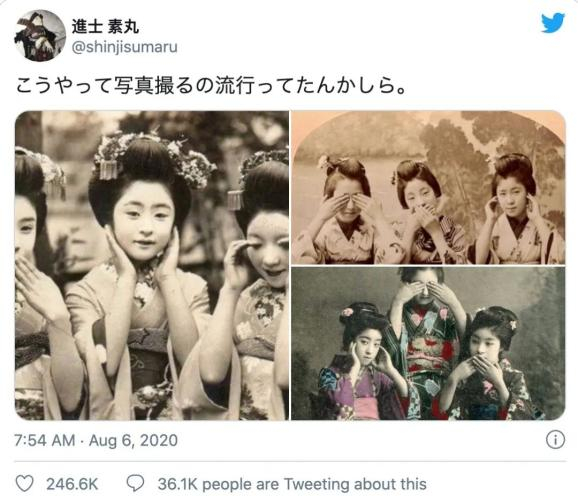Viewport: 578px width, 496px height.
Task: Click the Twitter bird logo
Action: tap(553, 23)
